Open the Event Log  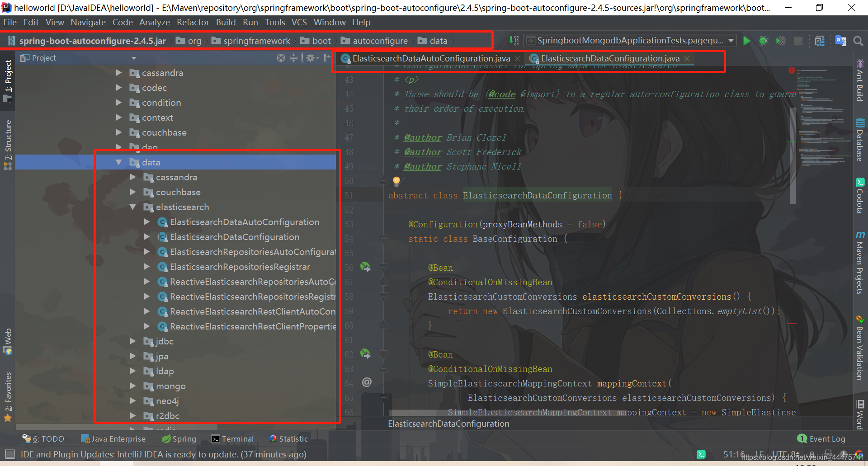coord(821,438)
